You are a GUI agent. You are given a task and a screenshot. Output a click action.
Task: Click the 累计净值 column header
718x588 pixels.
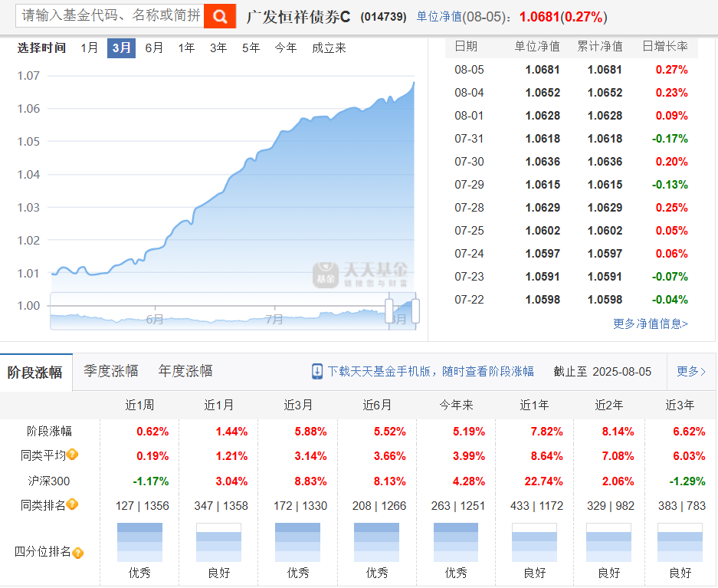600,46
